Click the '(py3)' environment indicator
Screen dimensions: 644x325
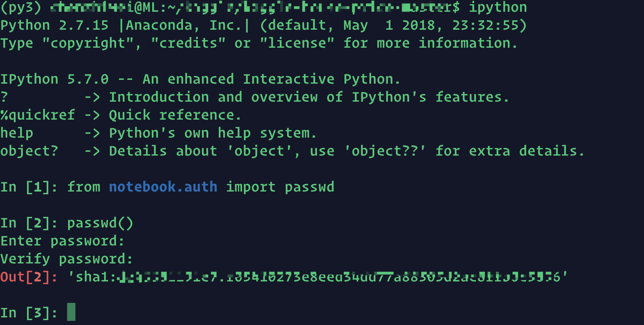pyautogui.click(x=21, y=7)
